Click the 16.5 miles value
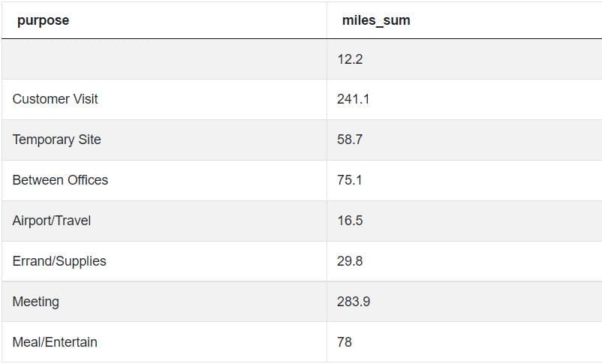Viewport: 602px width, 364px height. [350, 221]
